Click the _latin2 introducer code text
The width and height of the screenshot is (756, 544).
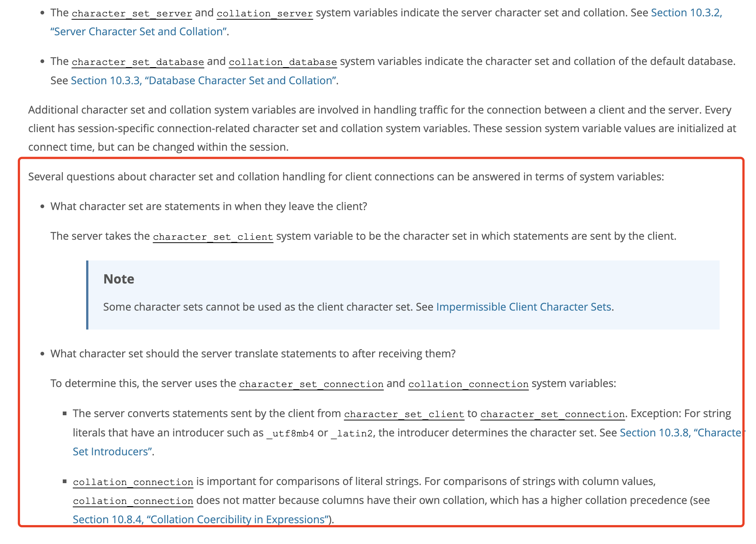(x=351, y=433)
